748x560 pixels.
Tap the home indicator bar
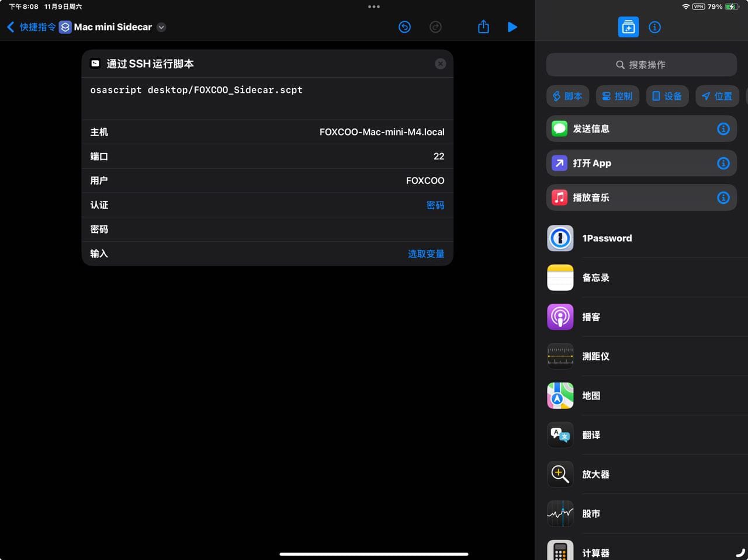[x=374, y=554]
